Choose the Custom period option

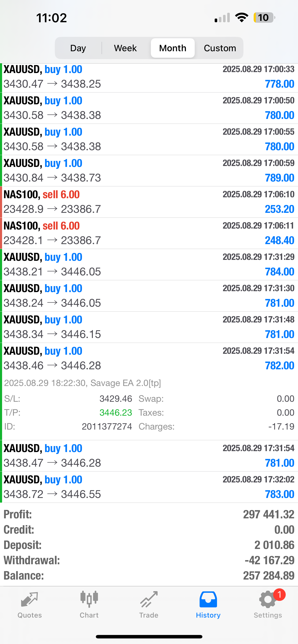click(x=220, y=48)
